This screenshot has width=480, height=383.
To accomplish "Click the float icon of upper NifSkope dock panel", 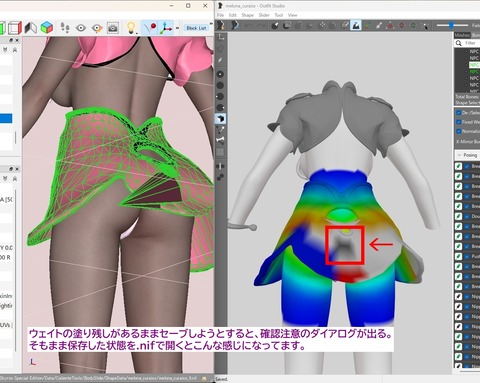I will [11, 40].
